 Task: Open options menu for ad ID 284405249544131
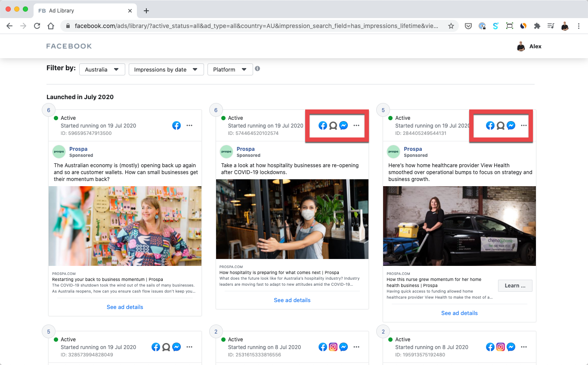[x=524, y=125]
